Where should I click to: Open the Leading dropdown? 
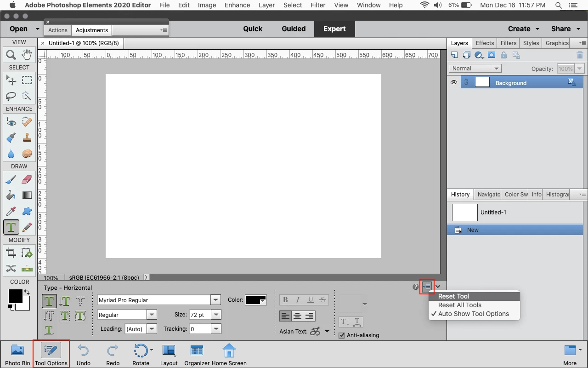tap(151, 329)
